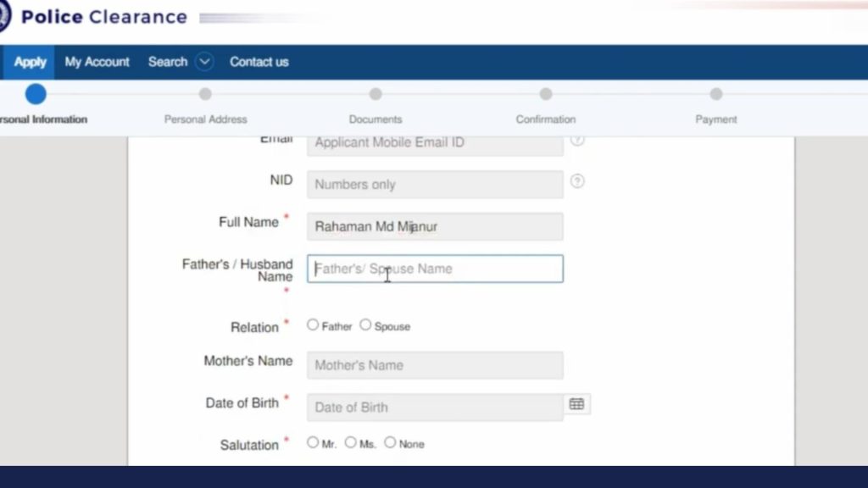This screenshot has width=868, height=488.
Task: Choose the Ms. salutation option
Action: (350, 442)
